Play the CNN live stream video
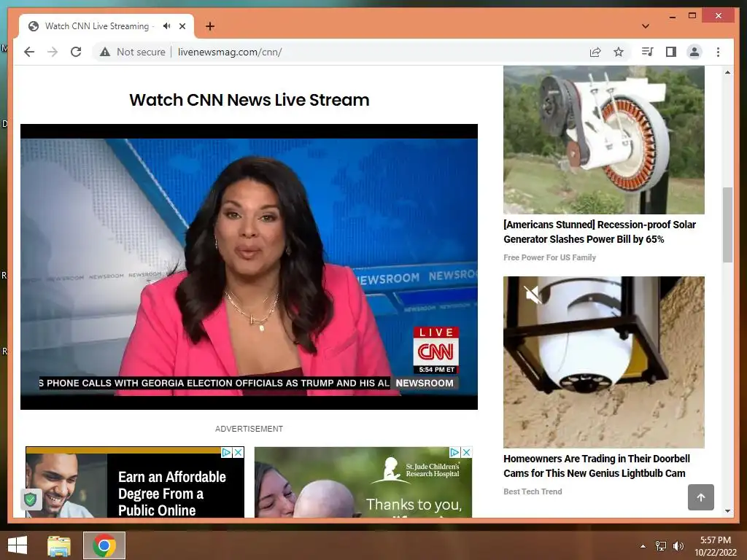The width and height of the screenshot is (747, 560). point(249,267)
